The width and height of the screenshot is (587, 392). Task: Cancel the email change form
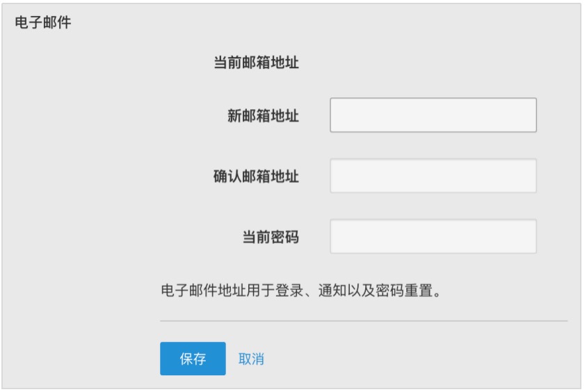(x=251, y=359)
